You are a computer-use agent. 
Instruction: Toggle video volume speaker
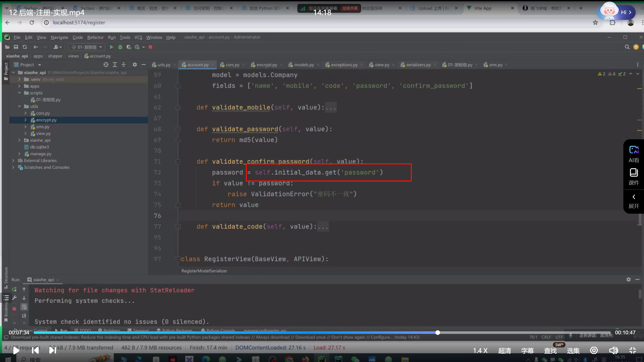[x=613, y=350]
